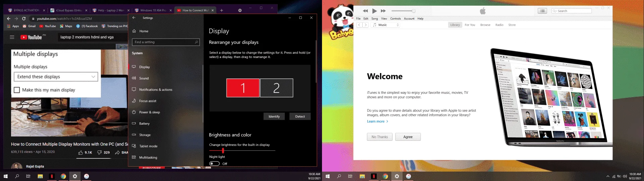Image resolution: width=644 pixels, height=181 pixels.
Task: Click the Chrome address bar URL
Action: click(x=64, y=19)
